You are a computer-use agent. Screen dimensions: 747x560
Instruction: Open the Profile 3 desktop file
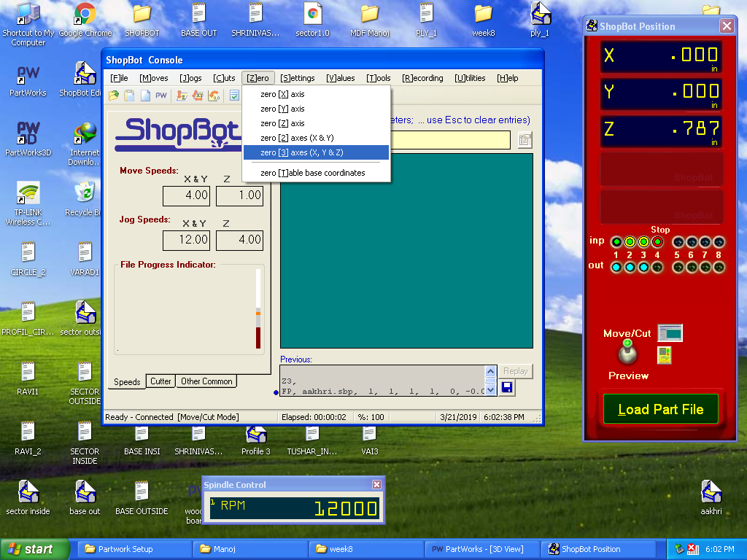[256, 440]
